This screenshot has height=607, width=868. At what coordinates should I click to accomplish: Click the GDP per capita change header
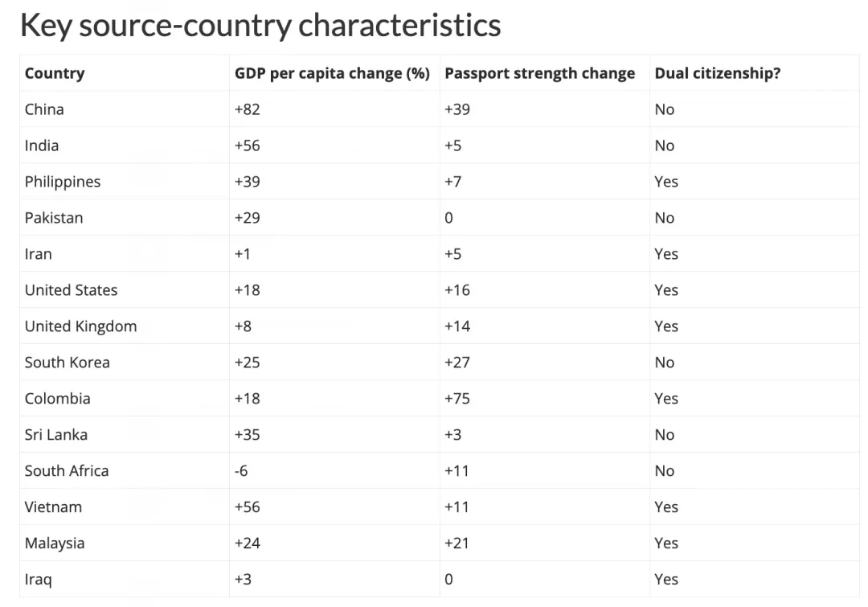pyautogui.click(x=332, y=73)
